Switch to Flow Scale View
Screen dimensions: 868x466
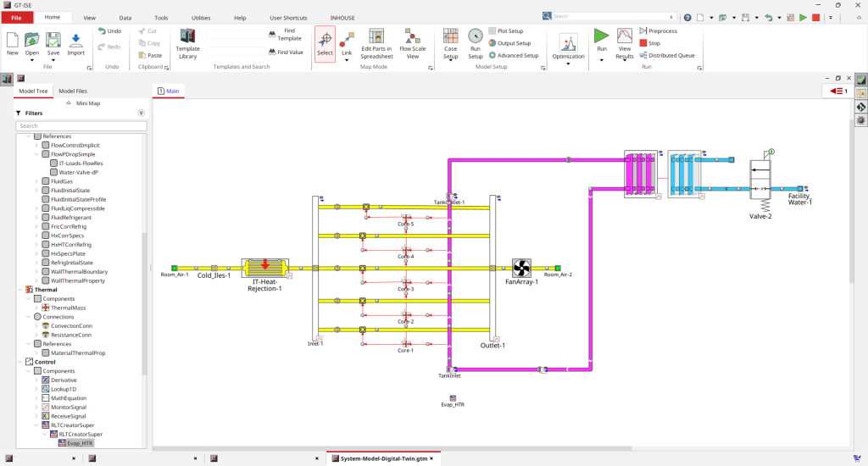point(413,42)
